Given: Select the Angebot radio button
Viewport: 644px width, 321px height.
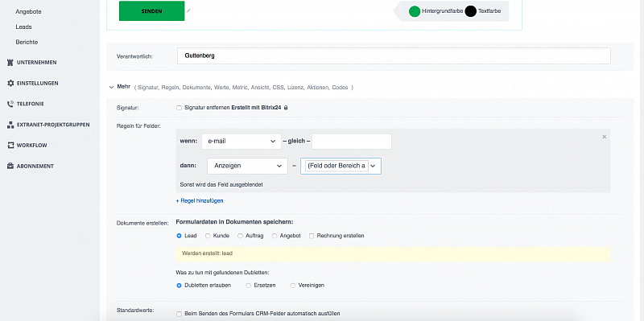Looking at the screenshot, I should tap(275, 236).
